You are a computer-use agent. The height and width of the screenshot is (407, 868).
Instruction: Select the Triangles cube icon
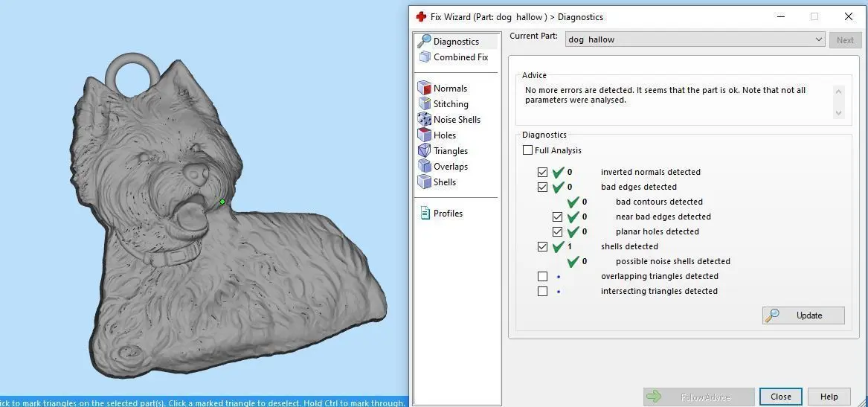click(x=424, y=150)
